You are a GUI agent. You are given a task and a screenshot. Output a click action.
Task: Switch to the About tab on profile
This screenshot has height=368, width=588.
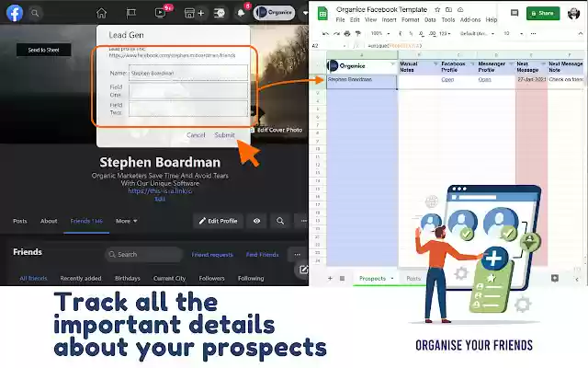[49, 221]
